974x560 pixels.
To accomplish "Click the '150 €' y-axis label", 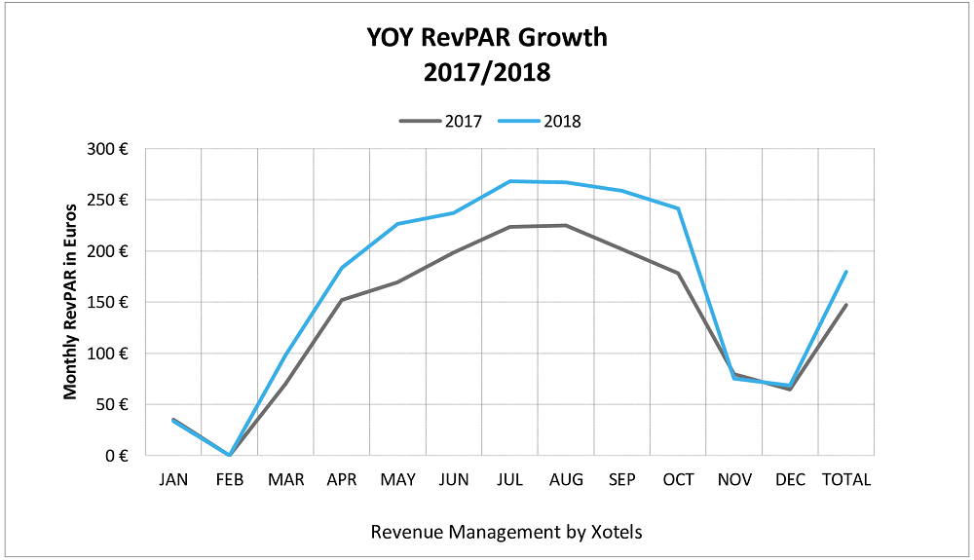I will click(107, 302).
